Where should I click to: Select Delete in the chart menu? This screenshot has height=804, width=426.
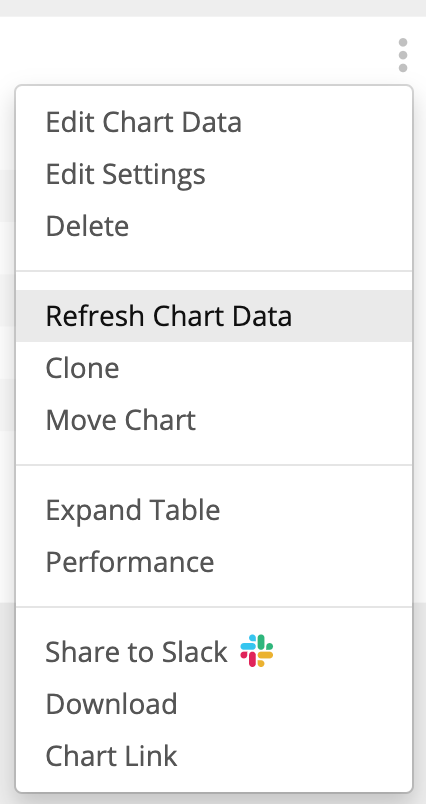point(87,226)
